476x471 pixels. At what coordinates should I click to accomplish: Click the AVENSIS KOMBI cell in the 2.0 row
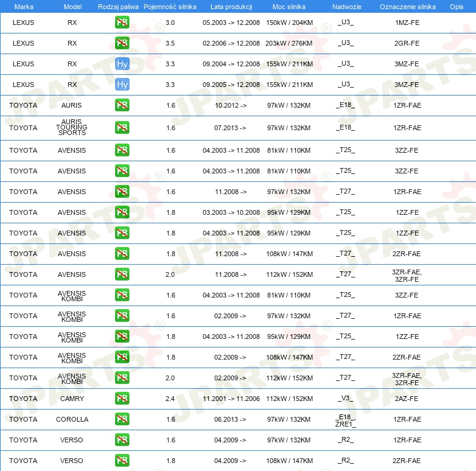pos(72,379)
